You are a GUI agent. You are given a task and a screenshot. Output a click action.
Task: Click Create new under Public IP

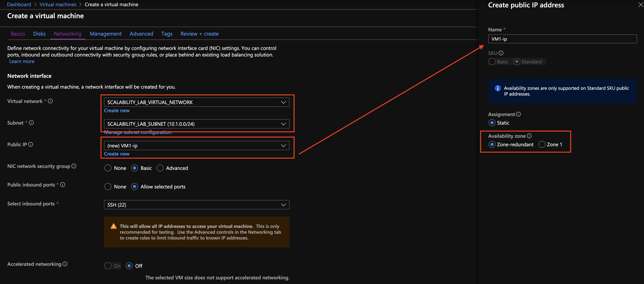tap(117, 154)
